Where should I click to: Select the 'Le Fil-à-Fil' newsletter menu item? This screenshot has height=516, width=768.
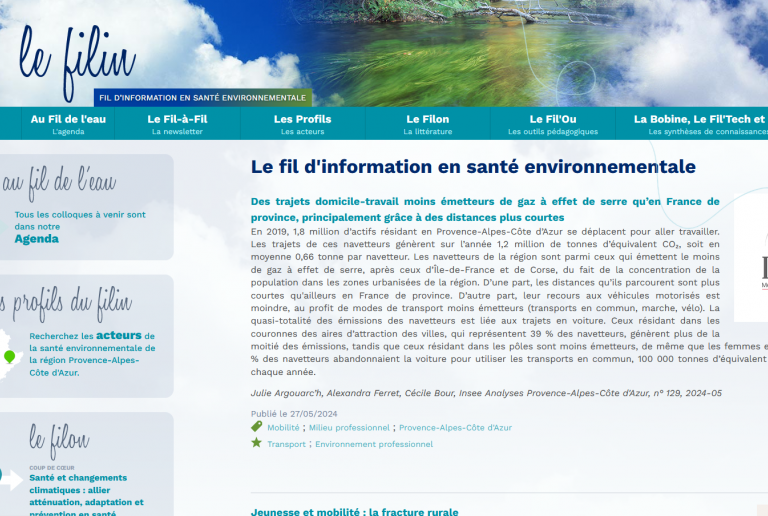177,124
